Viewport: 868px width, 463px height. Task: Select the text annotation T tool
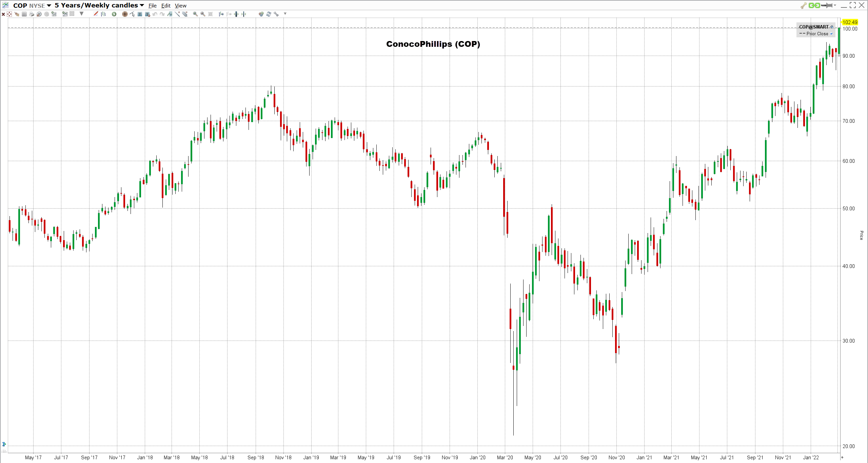(140, 14)
